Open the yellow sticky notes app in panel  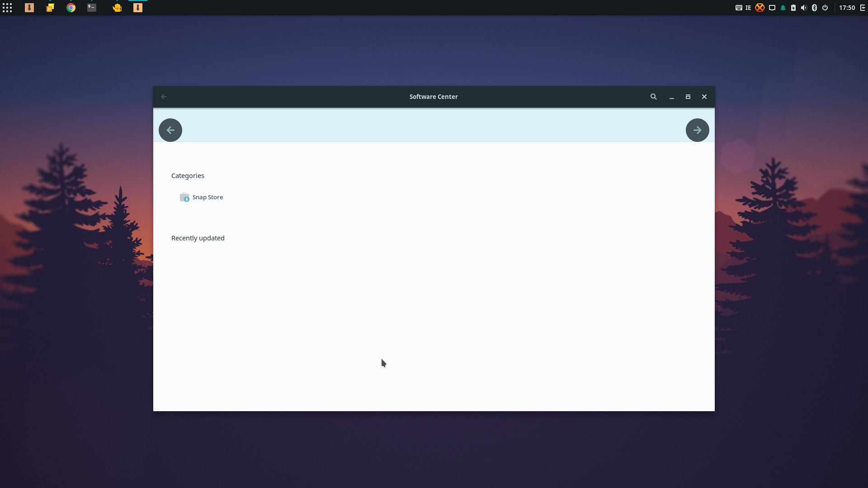coord(50,8)
